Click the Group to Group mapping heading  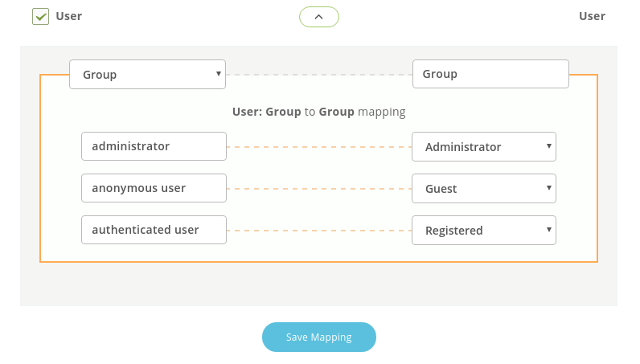point(318,112)
